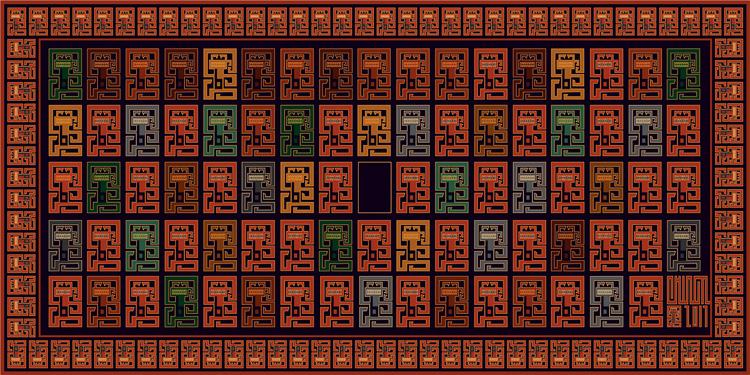Click the empty dark tile in the center
This screenshot has height=375, width=750.
(x=375, y=188)
